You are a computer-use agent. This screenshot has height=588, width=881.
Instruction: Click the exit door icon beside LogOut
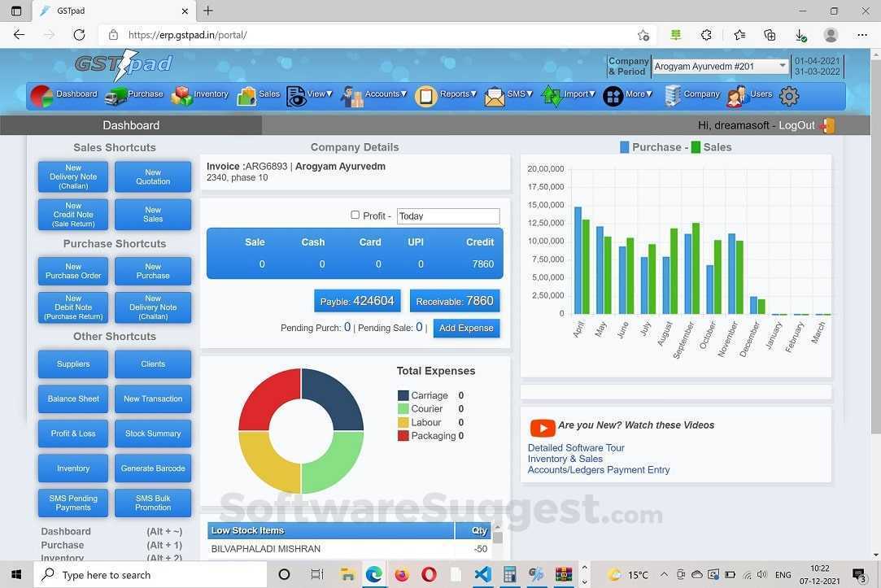(826, 125)
